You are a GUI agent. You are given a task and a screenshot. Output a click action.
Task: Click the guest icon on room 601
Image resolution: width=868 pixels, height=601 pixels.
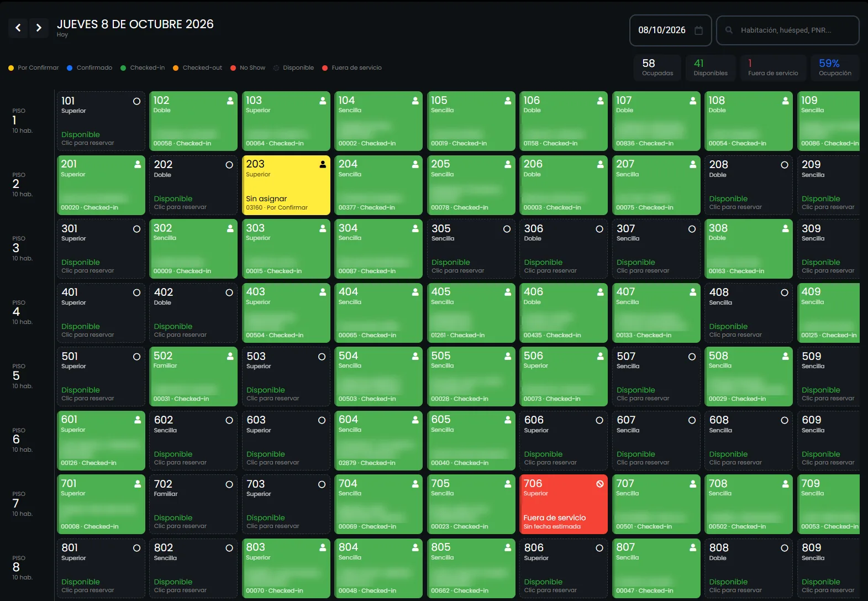point(138,420)
